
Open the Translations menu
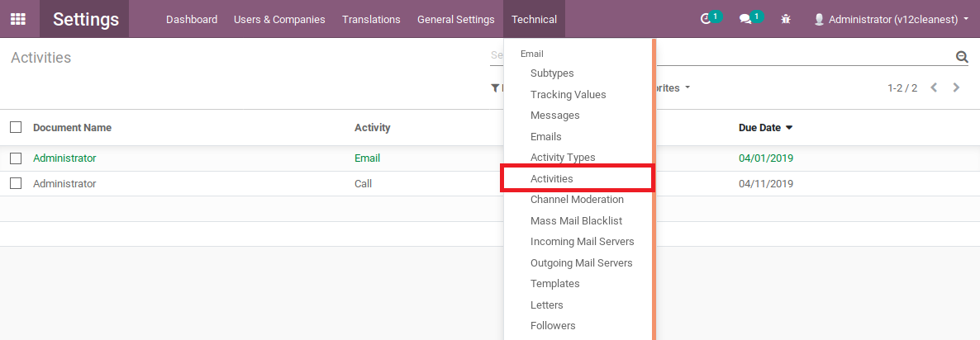tap(371, 19)
